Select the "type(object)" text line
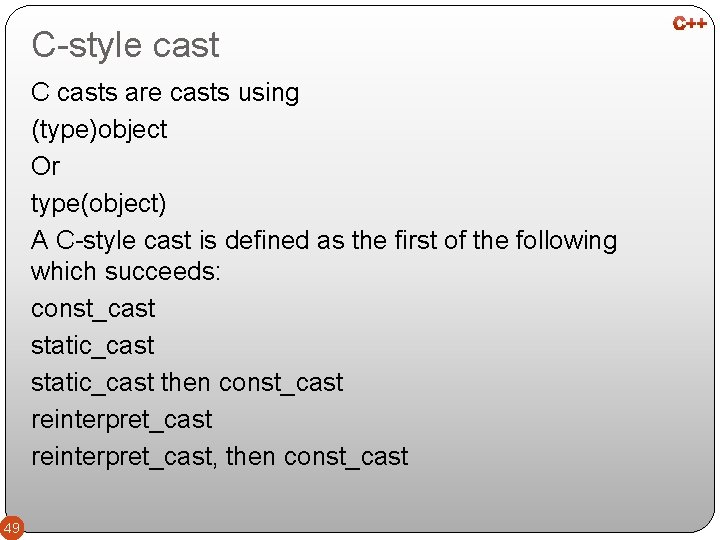The width and height of the screenshot is (720, 540). [99, 203]
